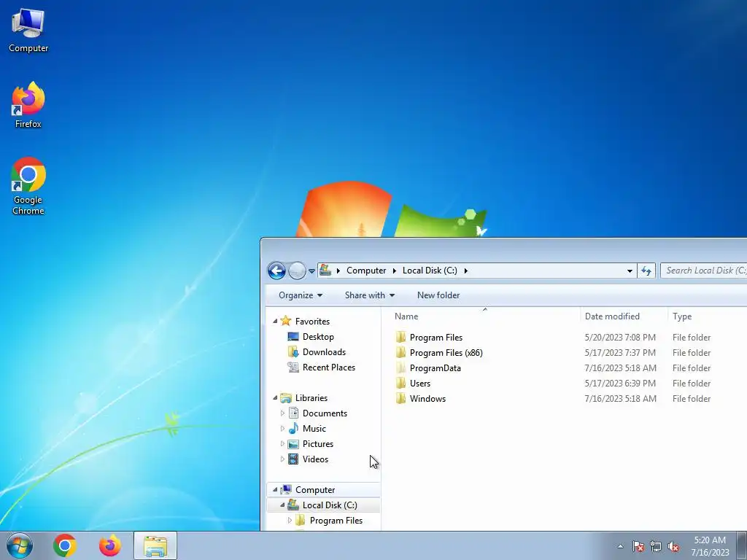Select the Firefox desktop shortcut
Viewport: 747px width, 560px height.
pos(28,105)
